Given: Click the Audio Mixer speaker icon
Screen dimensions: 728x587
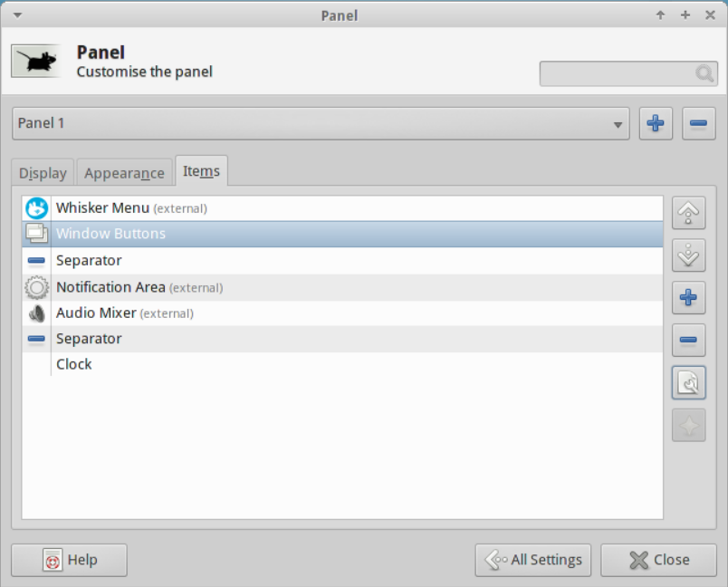Looking at the screenshot, I should tap(36, 313).
